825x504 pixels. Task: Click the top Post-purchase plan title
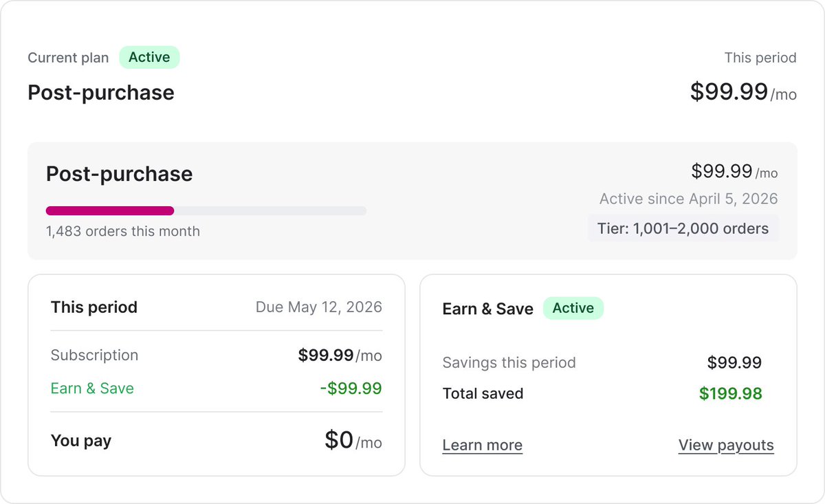click(101, 93)
